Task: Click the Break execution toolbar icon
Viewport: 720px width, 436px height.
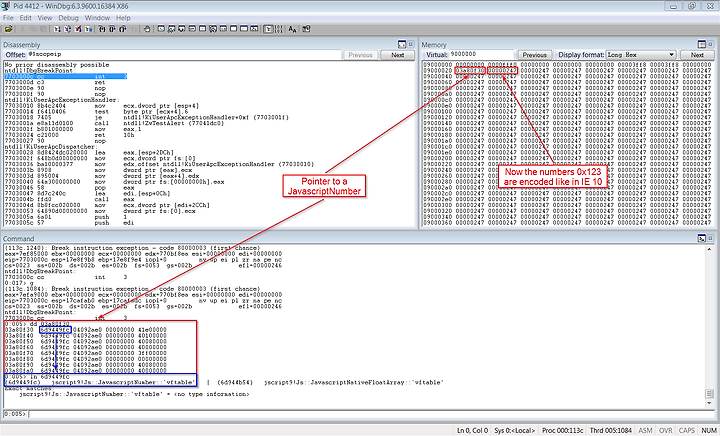Action: point(89,29)
